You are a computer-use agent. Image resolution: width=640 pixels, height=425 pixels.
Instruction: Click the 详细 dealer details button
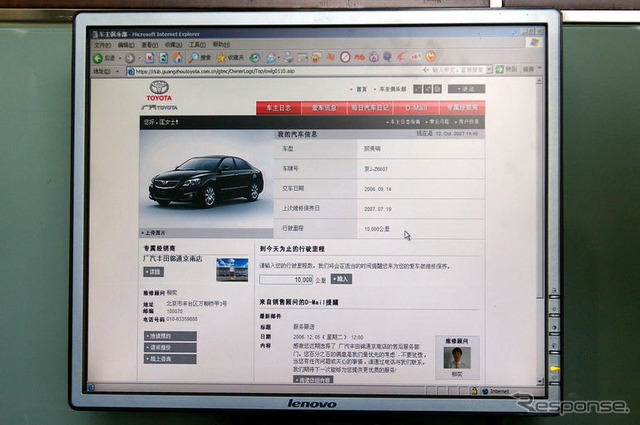tap(153, 272)
